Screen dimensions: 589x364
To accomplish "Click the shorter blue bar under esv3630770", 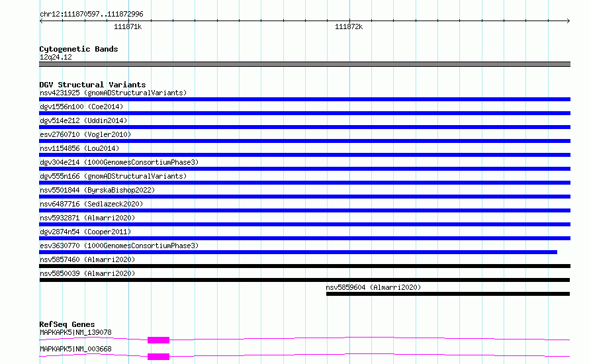I will coord(298,252).
